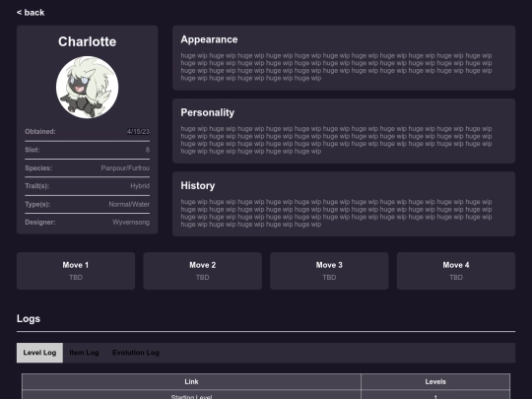
Task: Click the trait value Hybrid
Action: pyautogui.click(x=140, y=186)
